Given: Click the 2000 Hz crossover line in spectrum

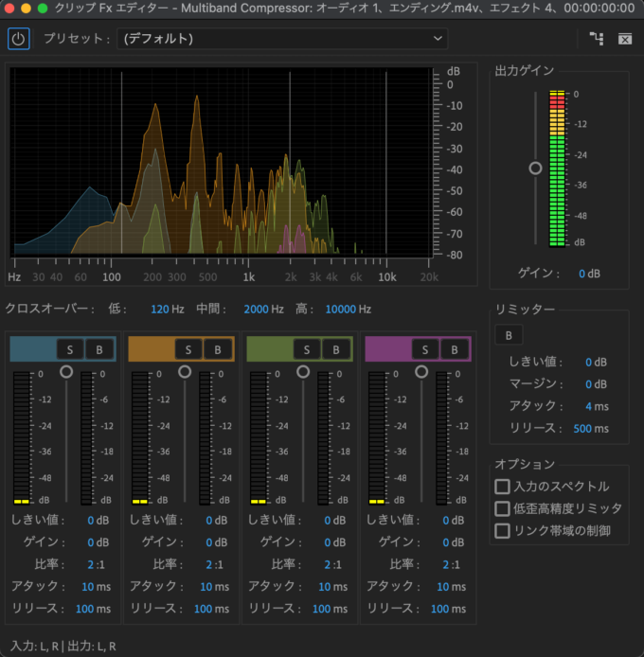Looking at the screenshot, I should point(290,163).
